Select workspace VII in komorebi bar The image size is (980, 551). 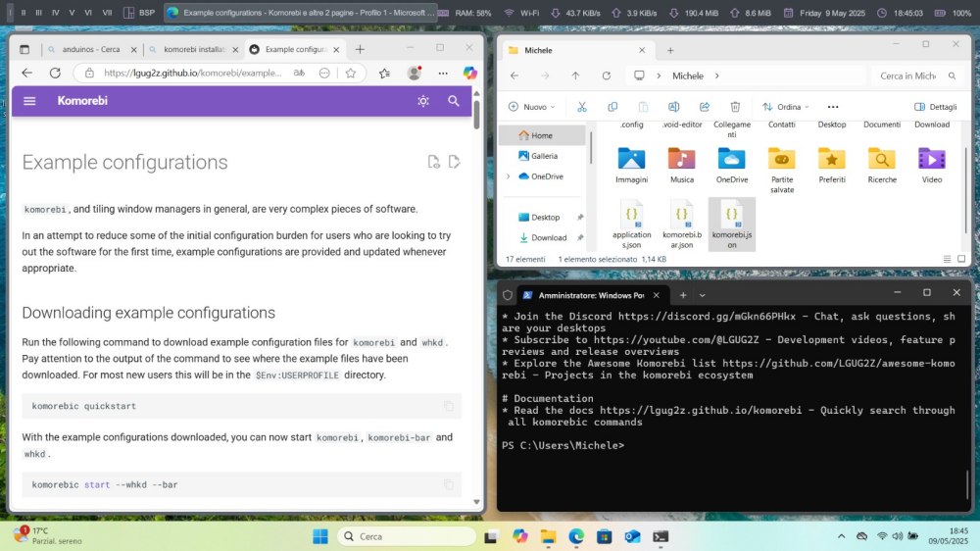tap(107, 13)
